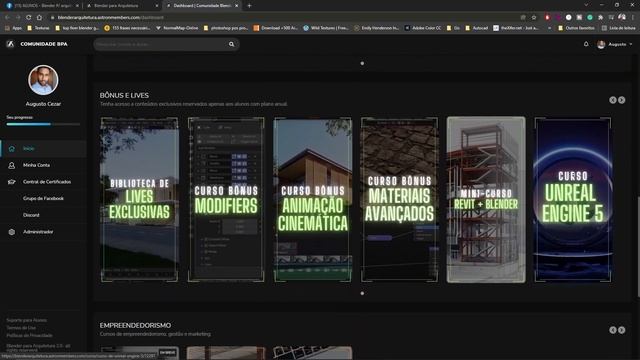
Task: Close the Blender para Arquitetura tab
Action: click(157, 6)
